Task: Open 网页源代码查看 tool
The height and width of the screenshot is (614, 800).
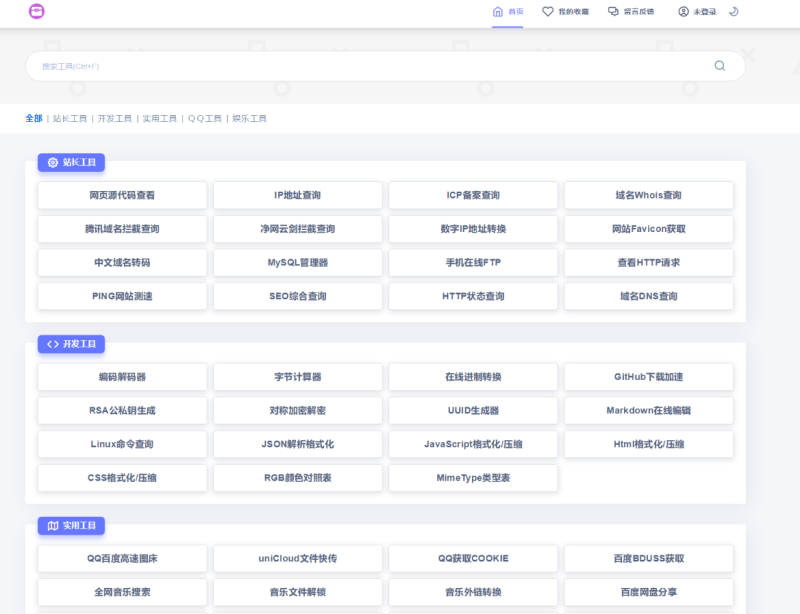Action: pyautogui.click(x=122, y=195)
